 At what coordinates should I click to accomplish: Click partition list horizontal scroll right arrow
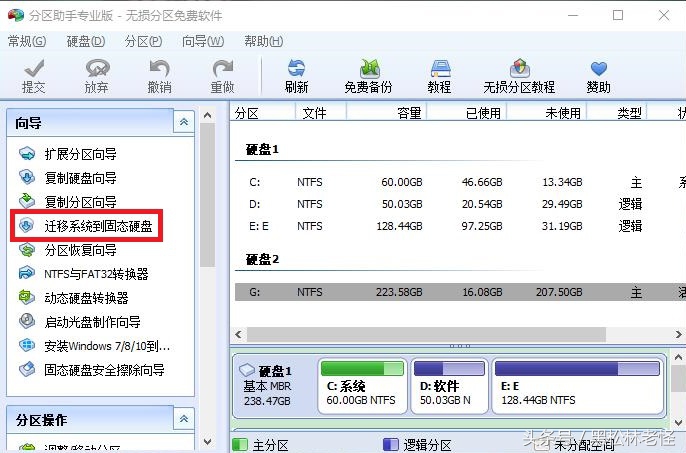tap(679, 334)
